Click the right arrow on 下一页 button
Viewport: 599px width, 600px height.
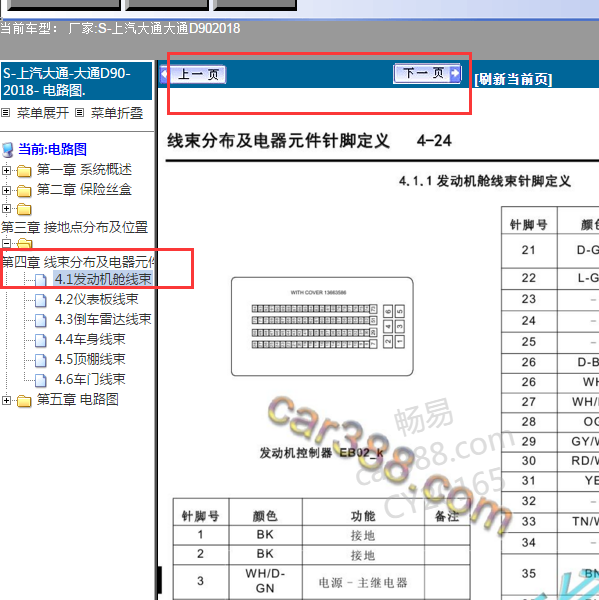coord(455,72)
